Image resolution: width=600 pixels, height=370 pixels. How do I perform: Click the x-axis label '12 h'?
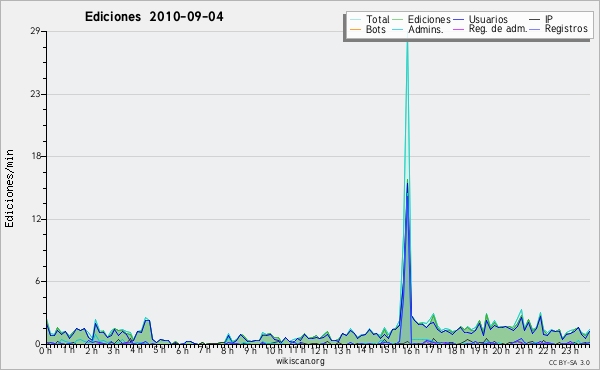click(x=318, y=350)
